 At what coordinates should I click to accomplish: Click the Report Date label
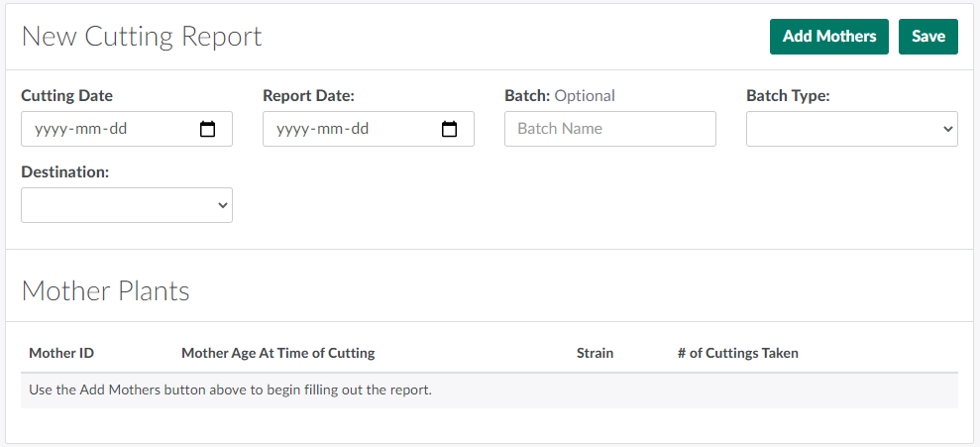[308, 96]
